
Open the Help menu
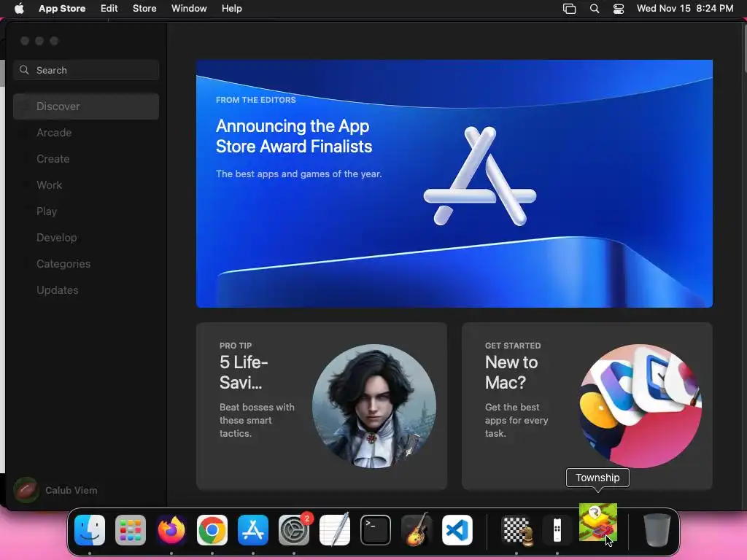point(231,8)
